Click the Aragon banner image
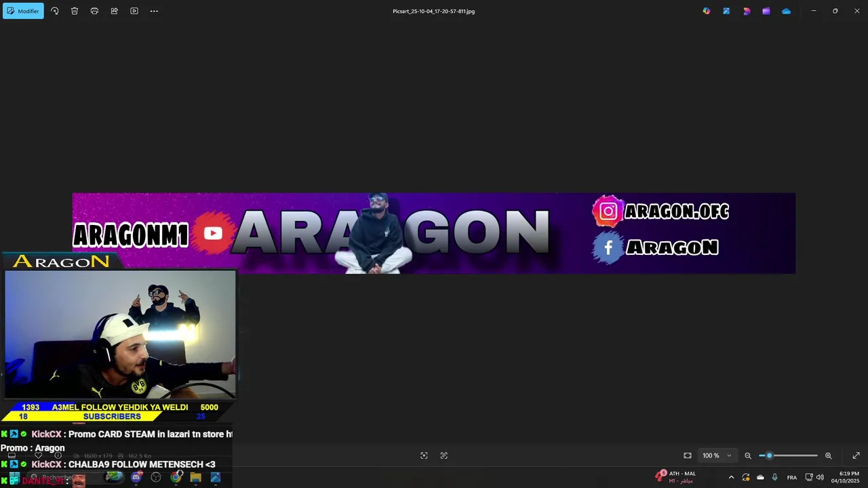Viewport: 868px width, 488px height. 433,233
